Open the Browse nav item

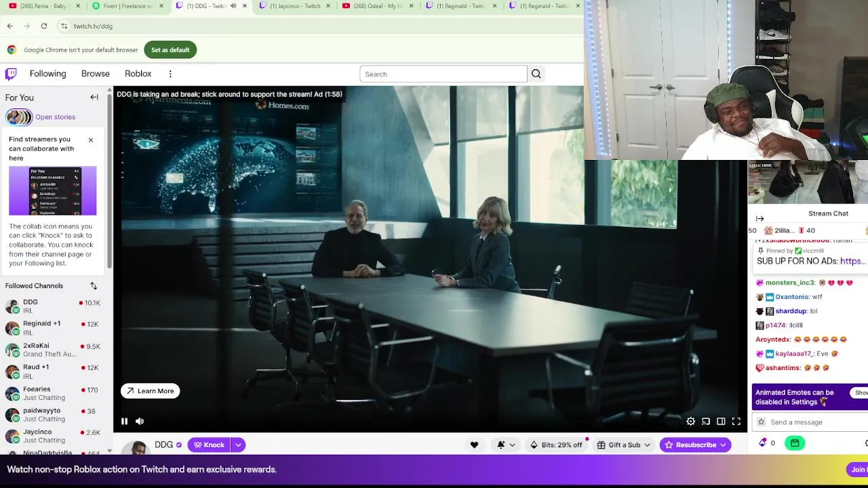point(96,74)
